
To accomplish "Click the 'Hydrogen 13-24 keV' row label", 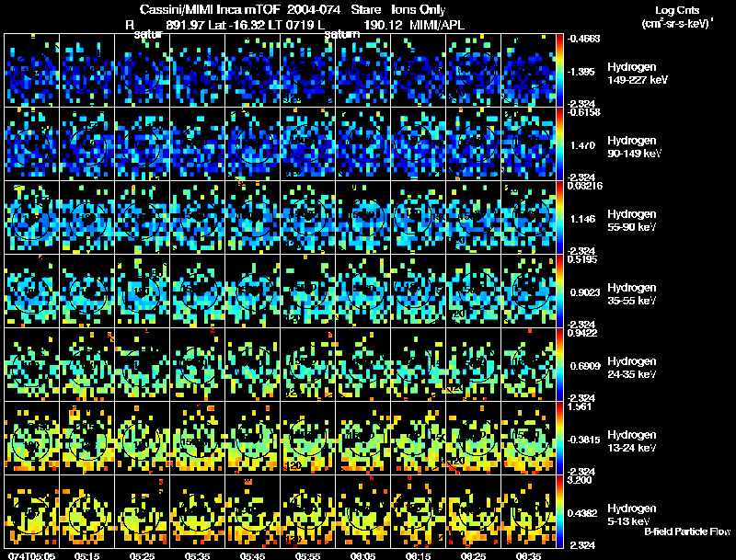I will (632, 441).
